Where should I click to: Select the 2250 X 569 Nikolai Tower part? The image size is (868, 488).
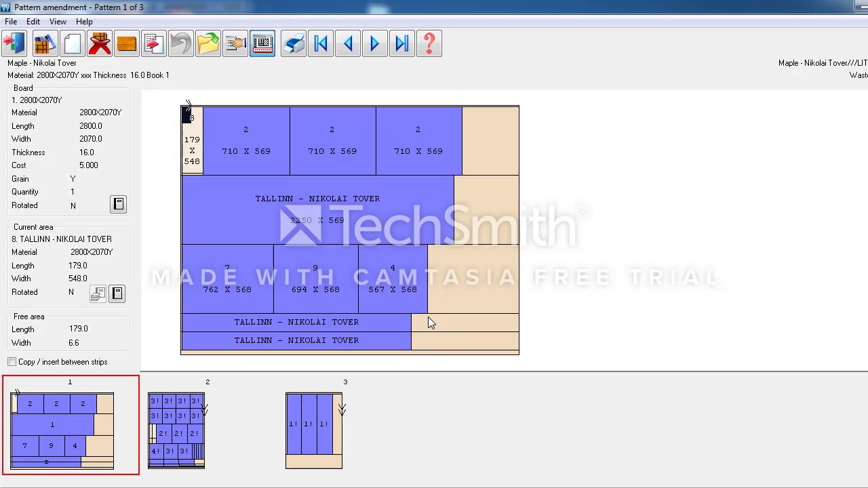[x=317, y=209]
